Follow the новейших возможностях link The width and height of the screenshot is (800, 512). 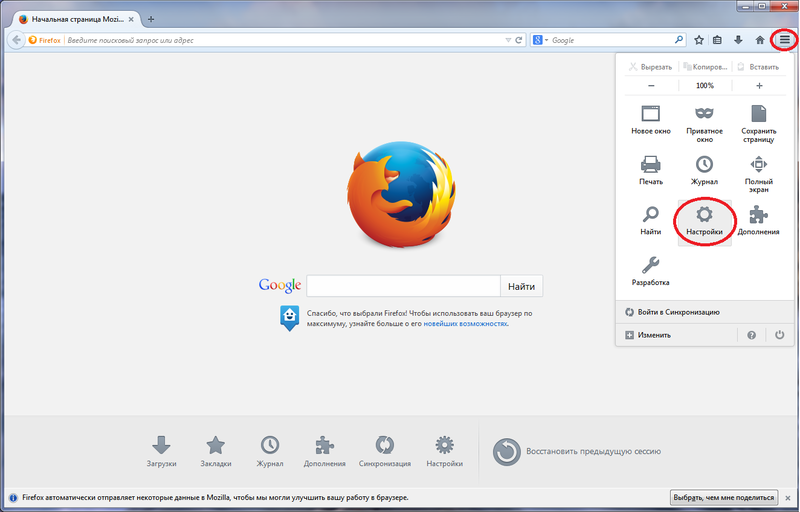click(465, 323)
